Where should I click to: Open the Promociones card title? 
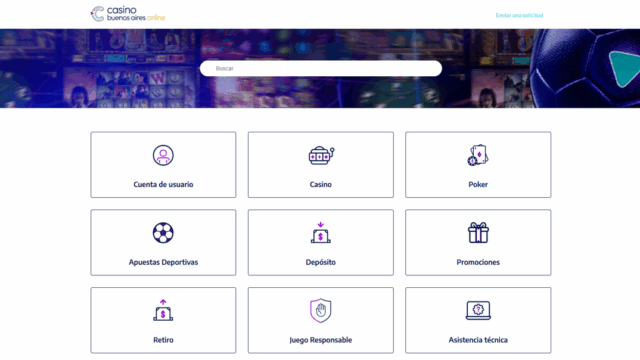pyautogui.click(x=478, y=262)
